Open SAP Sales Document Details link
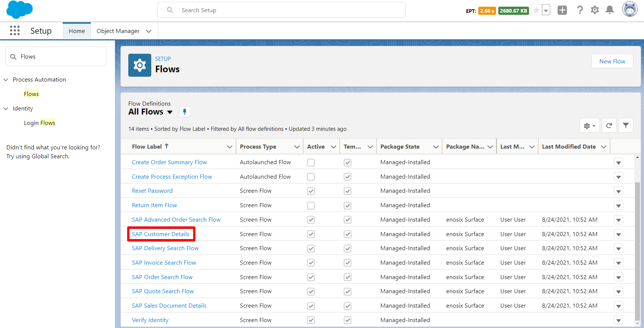 [x=169, y=306]
